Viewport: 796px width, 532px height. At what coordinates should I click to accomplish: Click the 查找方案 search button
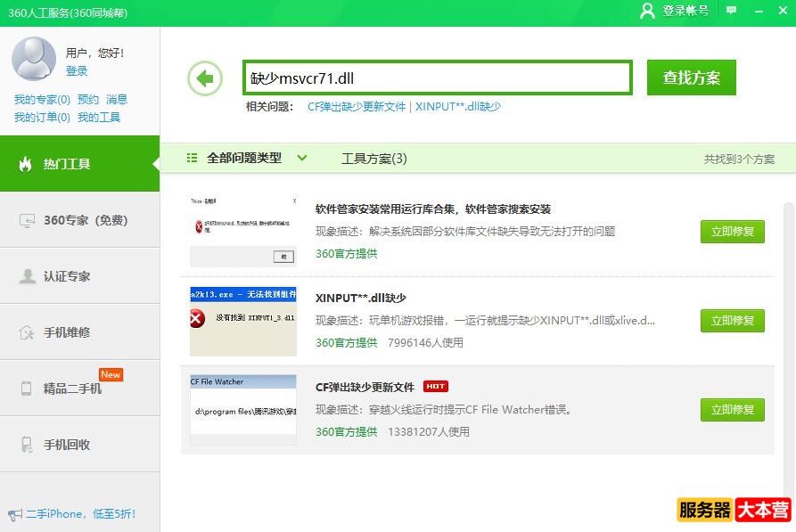tap(691, 78)
